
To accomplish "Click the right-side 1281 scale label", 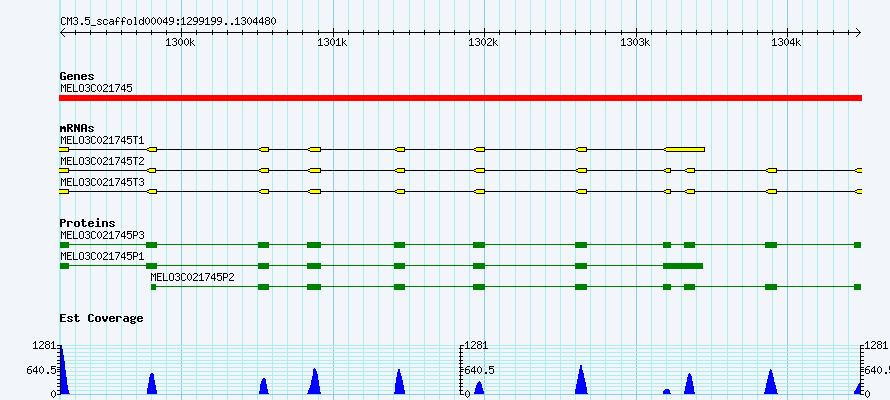I will (875, 346).
